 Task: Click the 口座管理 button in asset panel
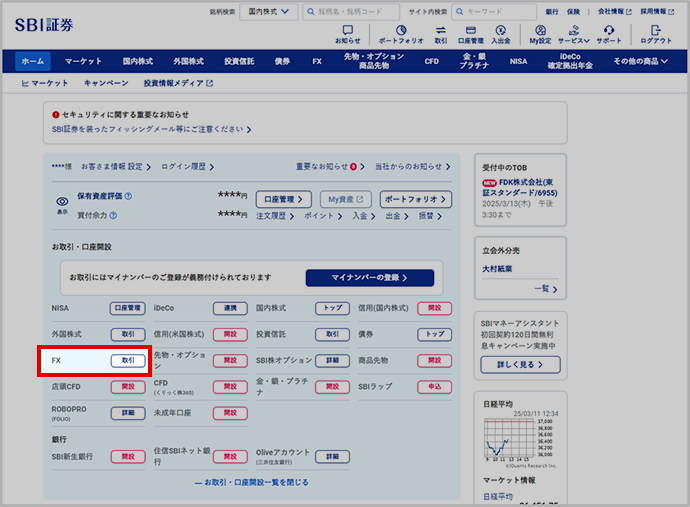click(x=284, y=199)
